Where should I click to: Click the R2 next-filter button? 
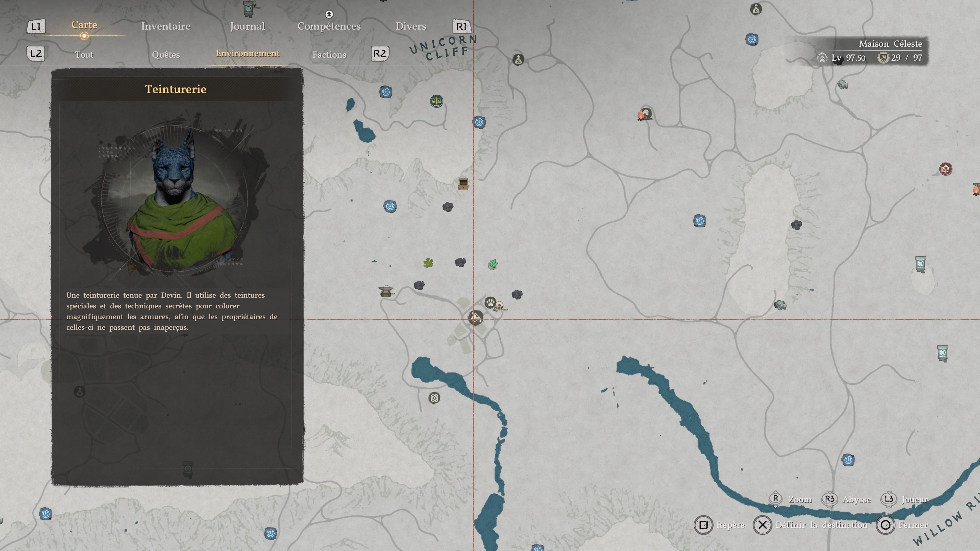tap(380, 53)
